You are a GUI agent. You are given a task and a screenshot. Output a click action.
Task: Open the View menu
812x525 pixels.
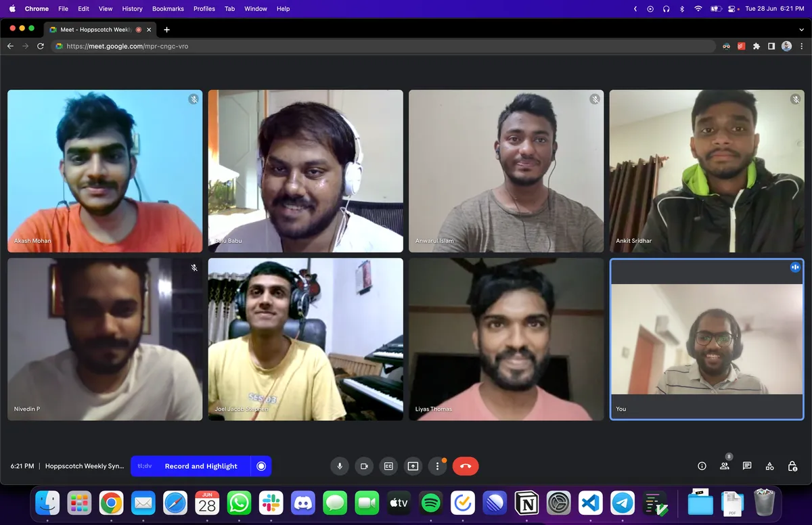tap(106, 9)
